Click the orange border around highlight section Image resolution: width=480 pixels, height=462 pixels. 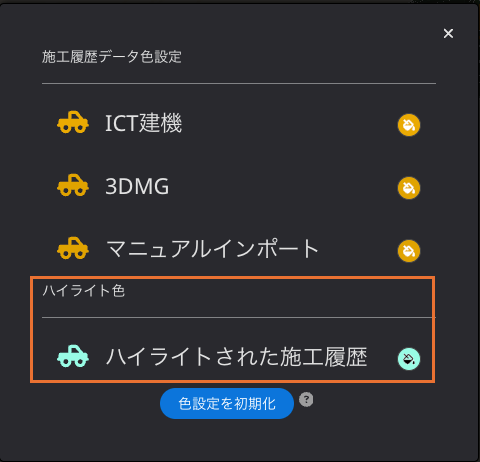pos(232,277)
